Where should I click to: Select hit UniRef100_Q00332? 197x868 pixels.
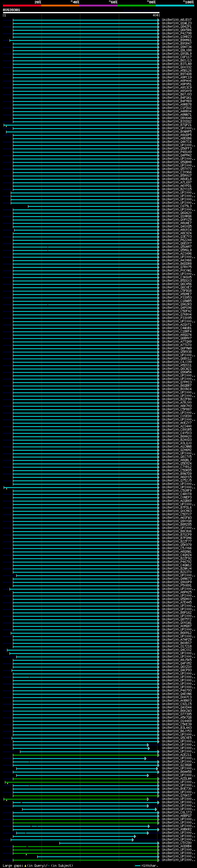176,67
